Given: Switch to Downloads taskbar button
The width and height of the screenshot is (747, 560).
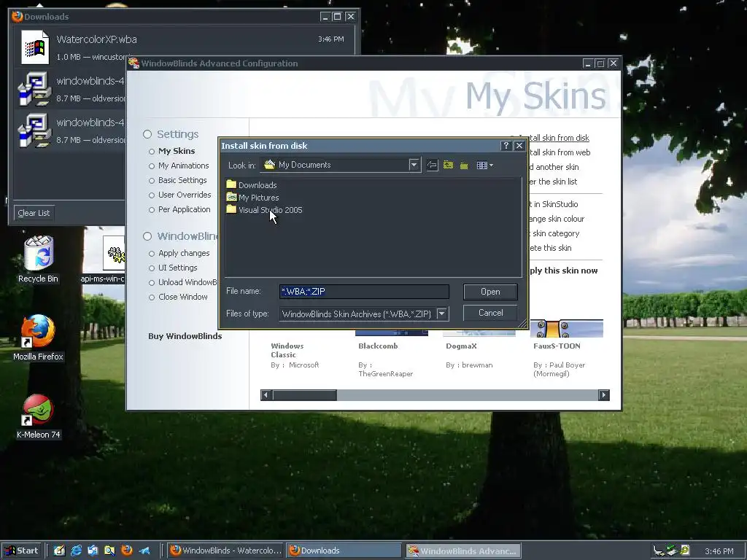Looking at the screenshot, I should coord(344,551).
